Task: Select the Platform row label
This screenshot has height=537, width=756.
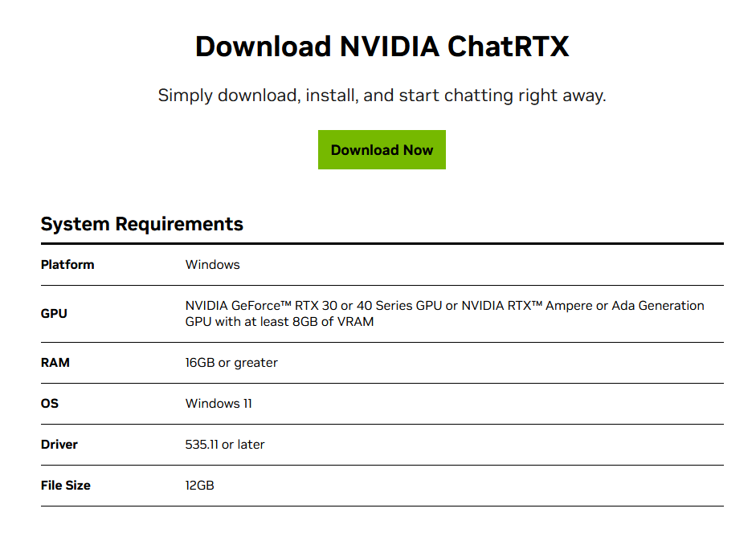Action: click(x=67, y=264)
